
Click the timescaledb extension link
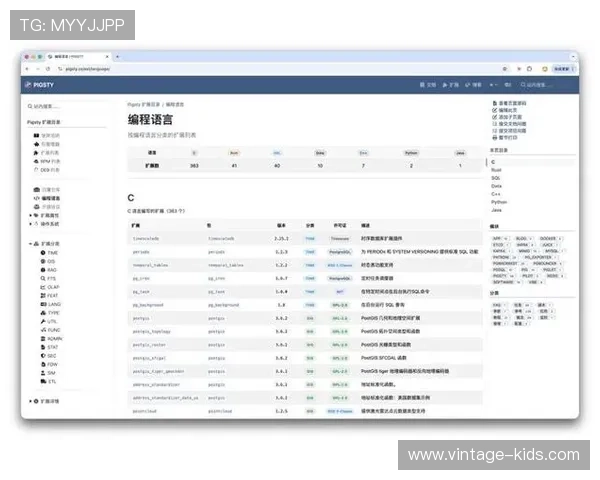(146, 238)
